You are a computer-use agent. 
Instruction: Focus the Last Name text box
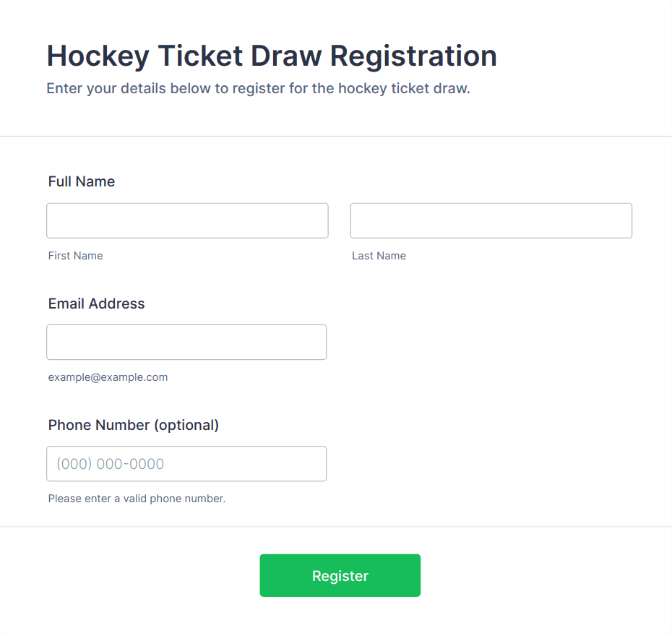491,220
